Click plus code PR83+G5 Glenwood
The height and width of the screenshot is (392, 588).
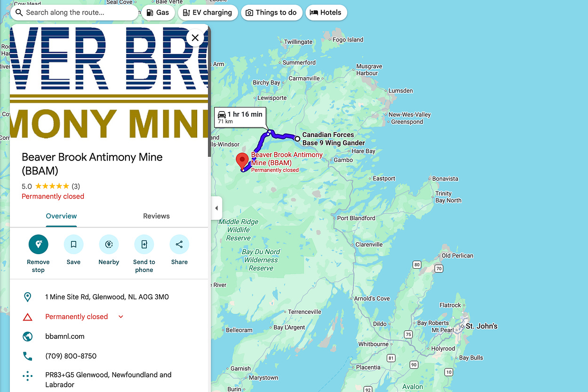108,380
